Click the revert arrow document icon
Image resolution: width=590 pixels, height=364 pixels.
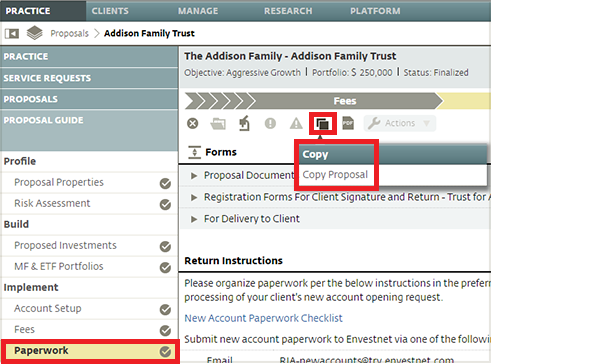click(x=245, y=123)
